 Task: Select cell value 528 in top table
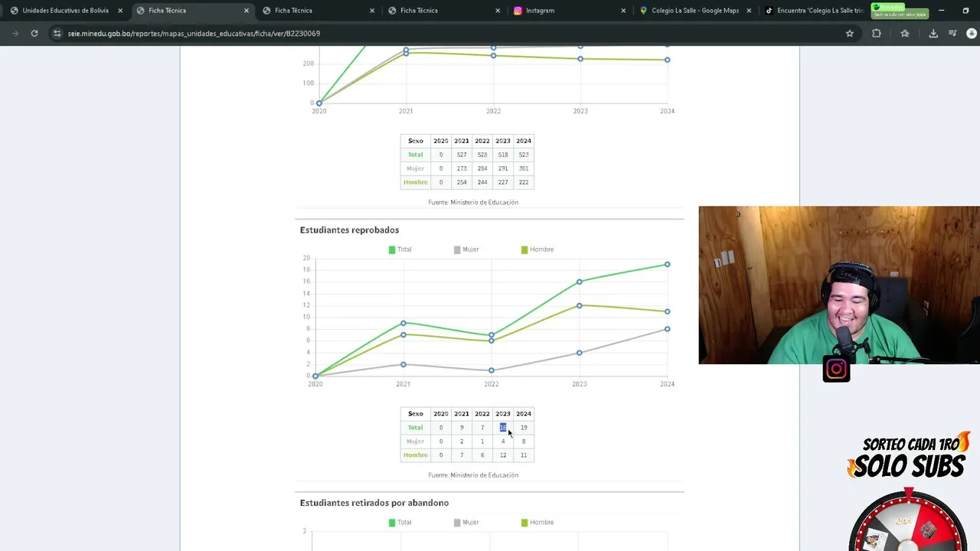pos(482,155)
